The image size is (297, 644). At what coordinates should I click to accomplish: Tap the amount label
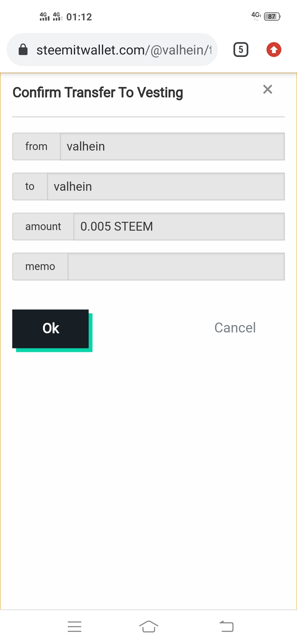point(43,227)
